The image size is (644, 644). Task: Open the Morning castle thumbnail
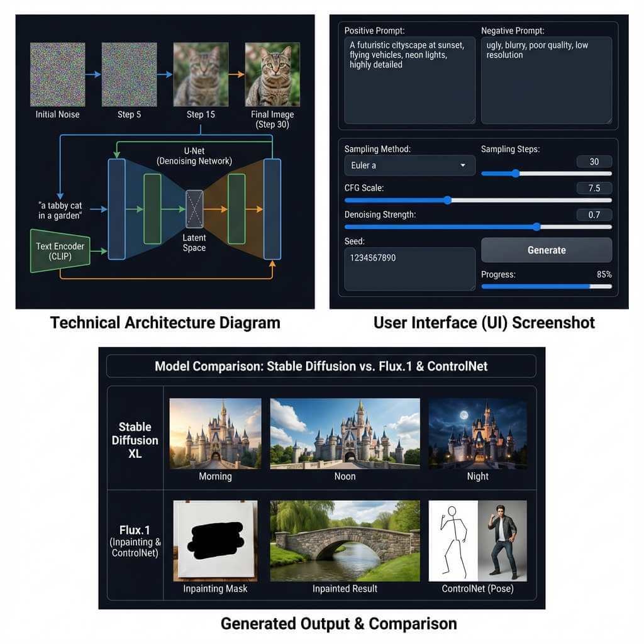[x=215, y=432]
